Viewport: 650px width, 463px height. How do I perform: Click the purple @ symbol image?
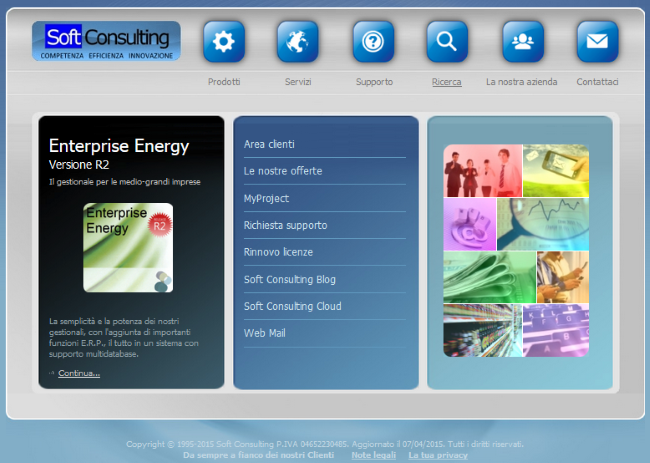click(x=469, y=224)
